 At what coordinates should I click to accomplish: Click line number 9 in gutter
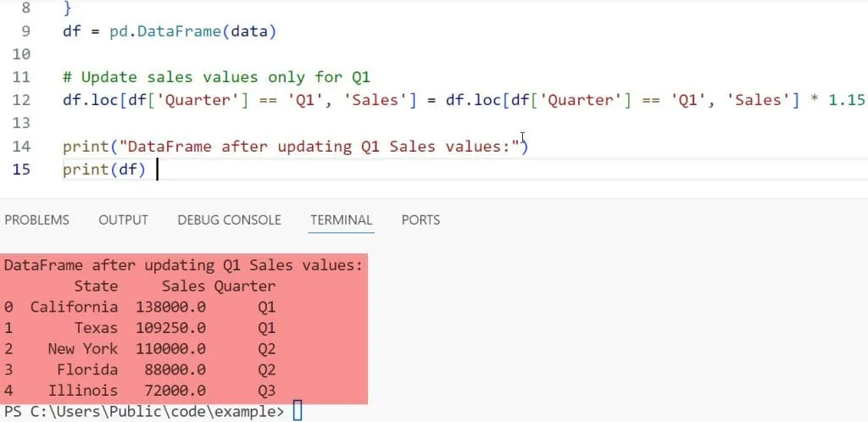(x=25, y=31)
